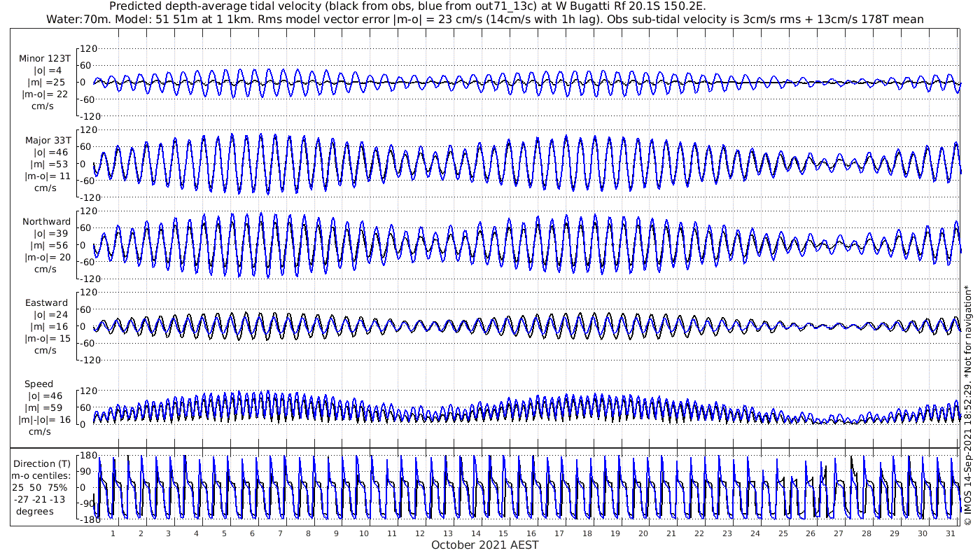
Task: Click the '|m| =59' value in the Speed panel
Action: (x=45, y=408)
